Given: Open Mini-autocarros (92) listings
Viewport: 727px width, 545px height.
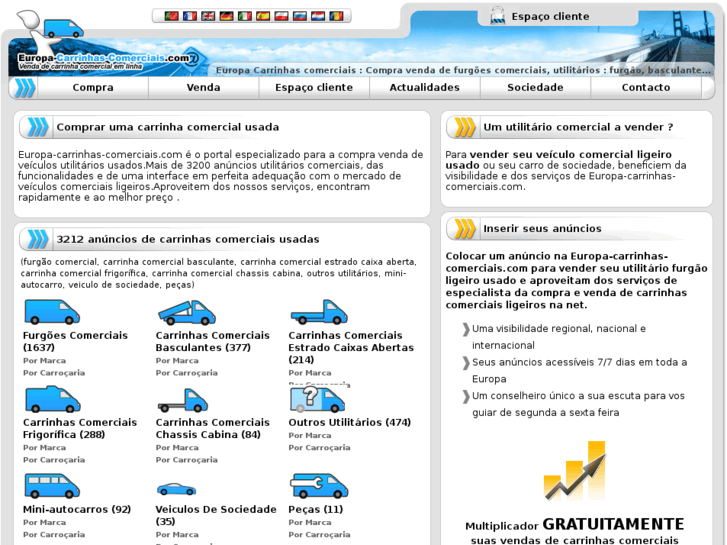Looking at the screenshot, I should (x=77, y=509).
